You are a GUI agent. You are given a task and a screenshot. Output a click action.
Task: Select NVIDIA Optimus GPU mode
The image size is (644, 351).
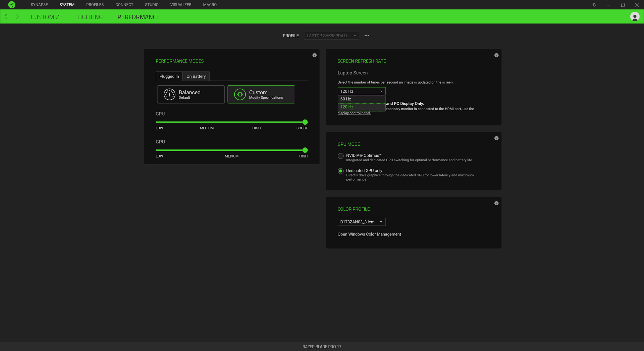click(x=340, y=156)
